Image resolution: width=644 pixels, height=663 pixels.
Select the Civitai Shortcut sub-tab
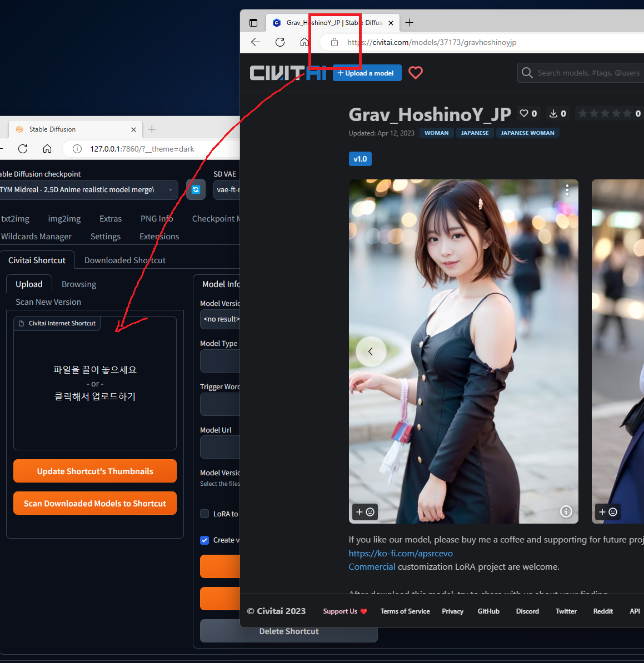tap(37, 260)
